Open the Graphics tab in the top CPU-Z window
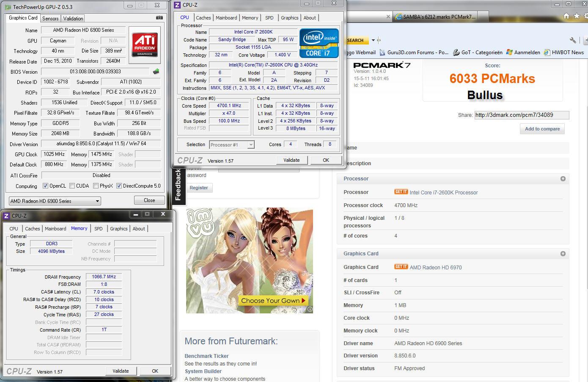 290,18
